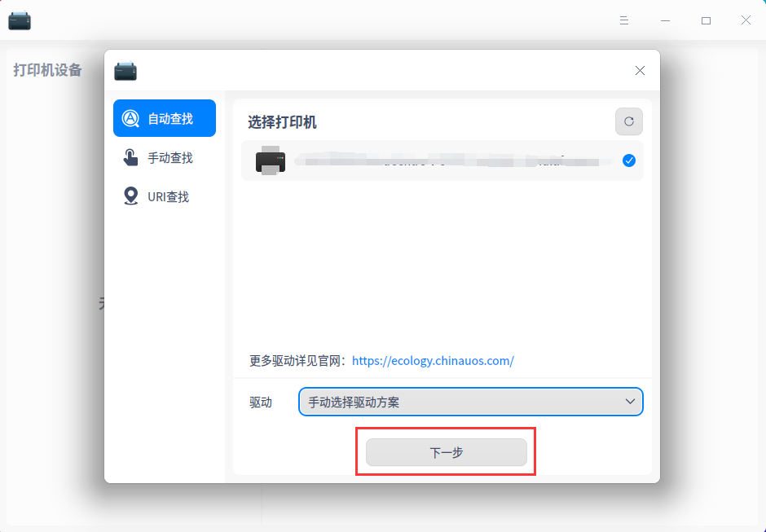The image size is (766, 532).
Task: Switch to 手动查找 tab
Action: coord(164,157)
